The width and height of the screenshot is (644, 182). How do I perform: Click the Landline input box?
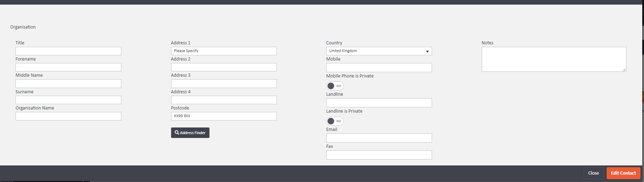click(379, 103)
